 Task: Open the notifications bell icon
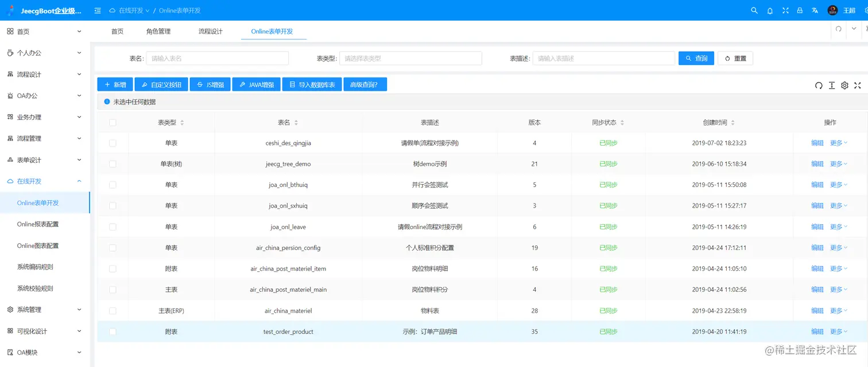[770, 10]
